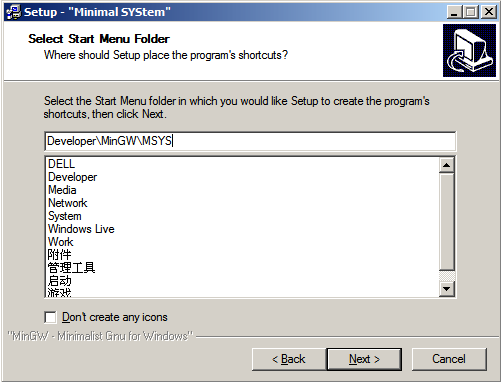Choose the 管理工具 folder
Image resolution: width=501 pixels, height=382 pixels.
pyautogui.click(x=71, y=268)
